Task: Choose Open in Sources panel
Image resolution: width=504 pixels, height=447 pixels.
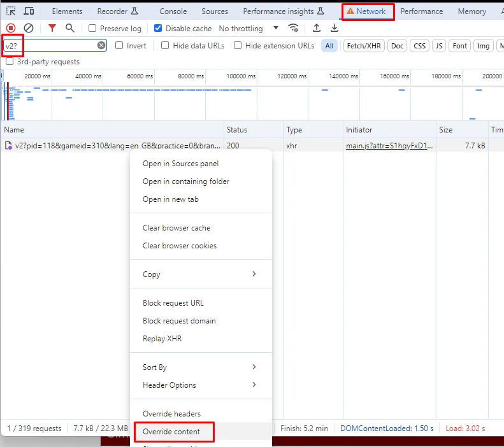Action: click(201, 164)
